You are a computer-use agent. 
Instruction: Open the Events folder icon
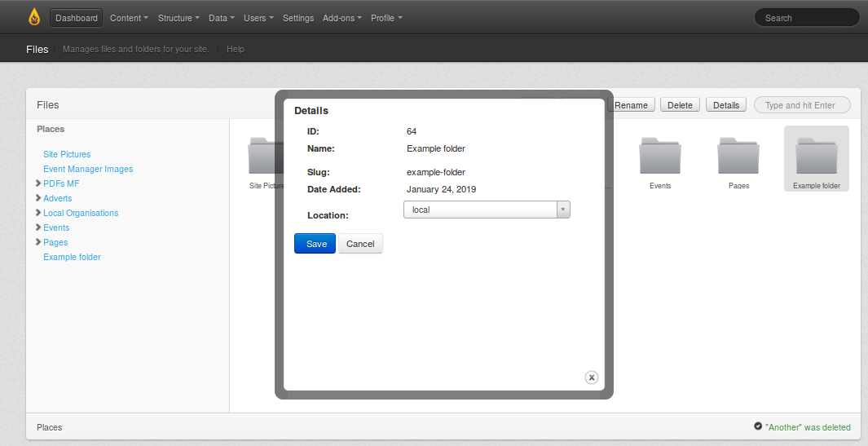pyautogui.click(x=660, y=156)
